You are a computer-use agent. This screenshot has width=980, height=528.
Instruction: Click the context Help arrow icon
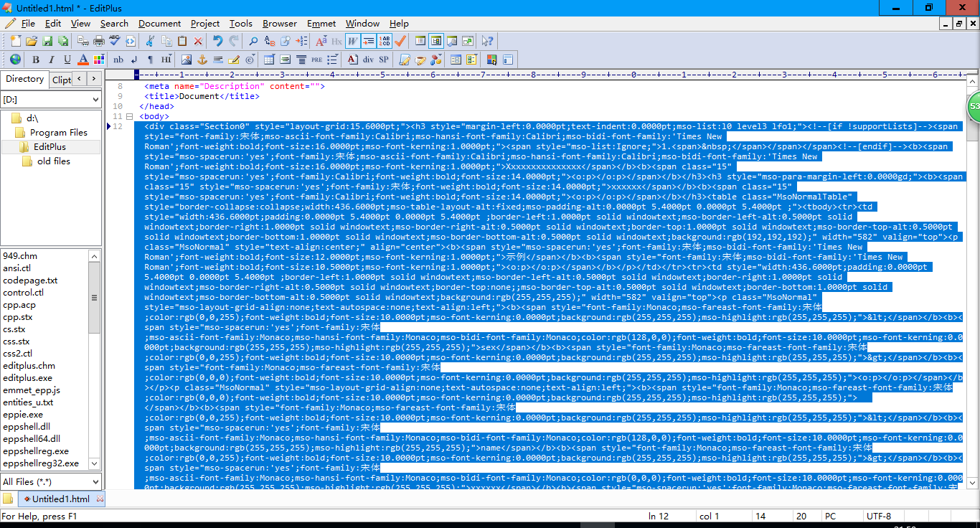click(487, 41)
